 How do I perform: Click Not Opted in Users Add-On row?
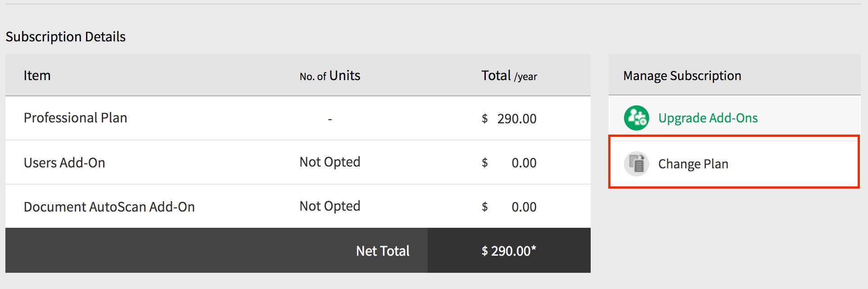[330, 162]
